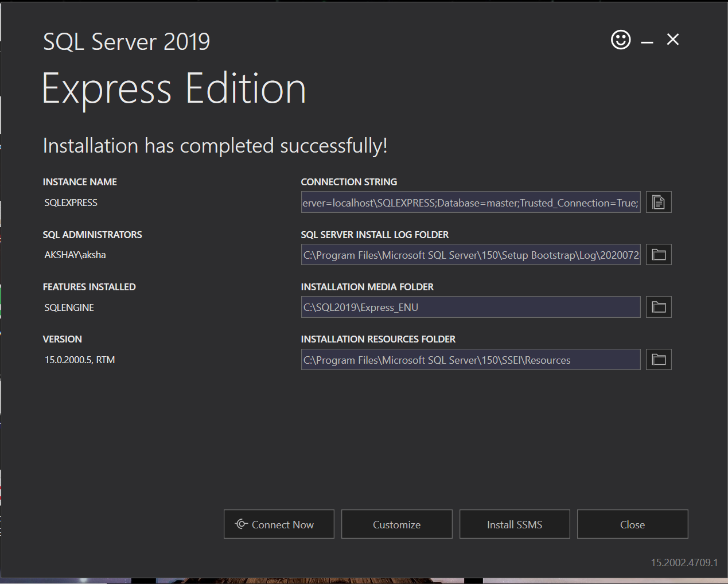
Task: Click the CONNECTION STRING label
Action: click(349, 182)
